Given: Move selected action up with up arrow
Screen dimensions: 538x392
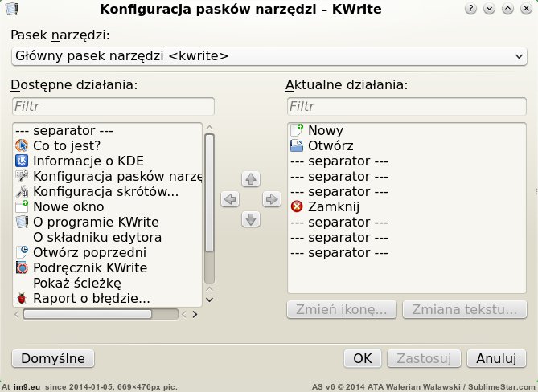Looking at the screenshot, I should (x=251, y=178).
